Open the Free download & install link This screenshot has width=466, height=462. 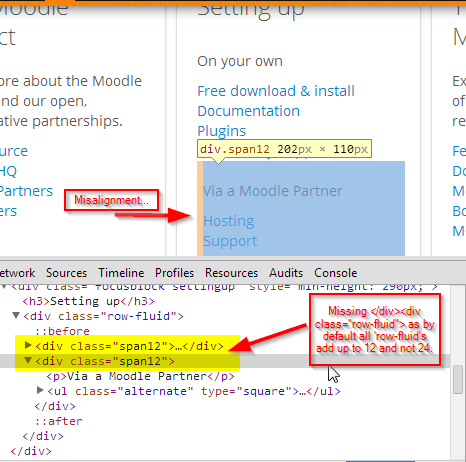[x=276, y=91]
